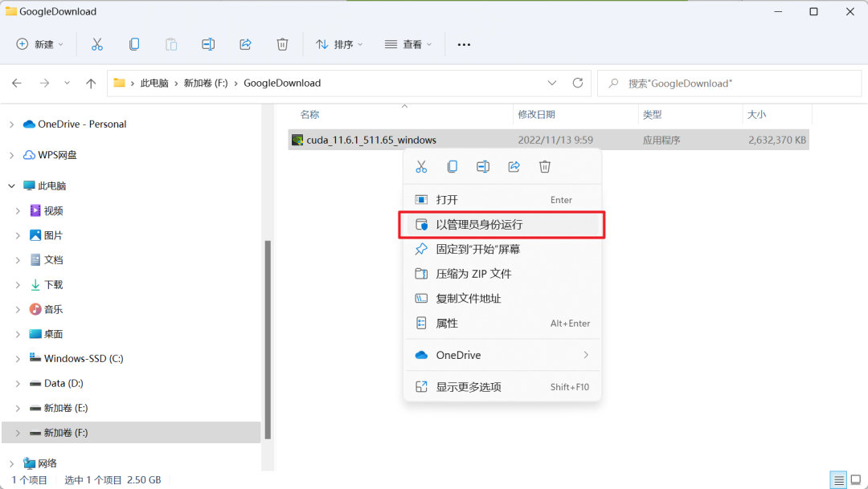Switch to details view icon in status bar
This screenshot has height=489, width=868.
click(x=839, y=480)
